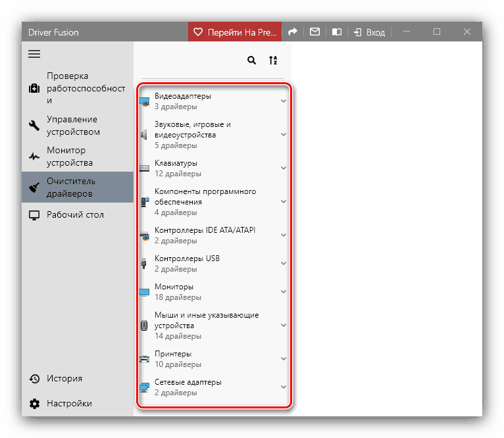The height and width of the screenshot is (438, 504).
Task: Expand the Мониторы chevron
Action: (284, 291)
